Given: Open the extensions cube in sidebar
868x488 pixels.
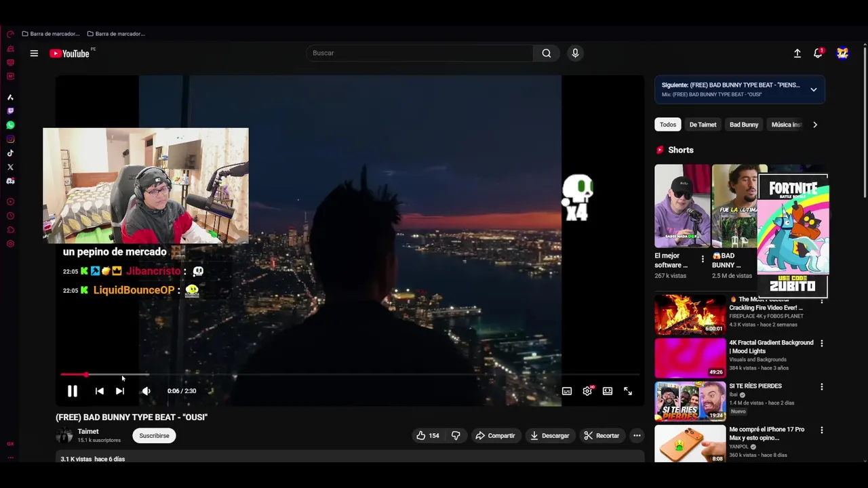Looking at the screenshot, I should pos(10,230).
